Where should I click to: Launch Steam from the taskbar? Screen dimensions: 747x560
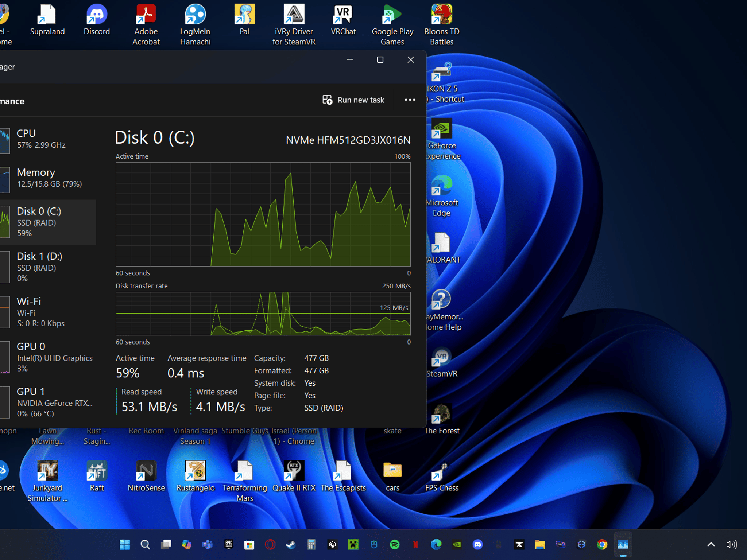(291, 545)
